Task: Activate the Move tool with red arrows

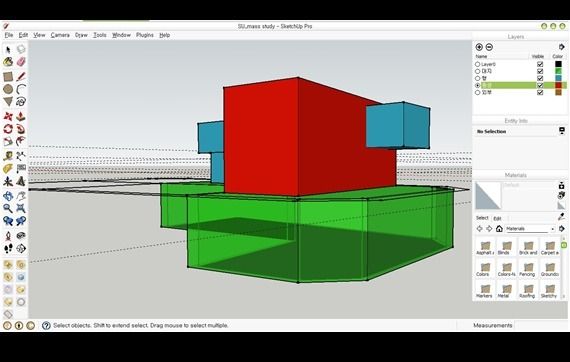Action: click(8, 116)
